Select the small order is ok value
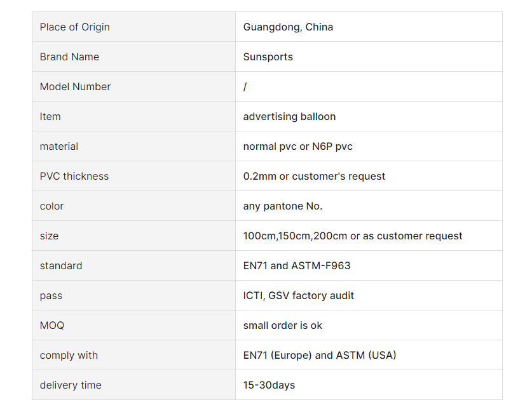Image resolution: width=532 pixels, height=407 pixels. pyautogui.click(x=282, y=325)
